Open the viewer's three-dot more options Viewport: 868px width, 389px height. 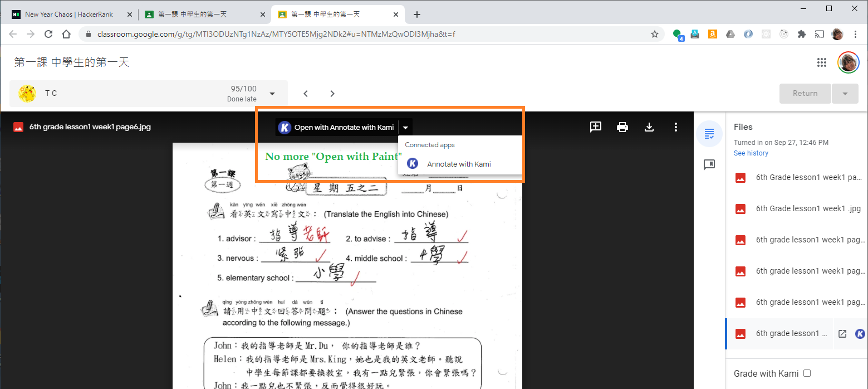(x=676, y=127)
